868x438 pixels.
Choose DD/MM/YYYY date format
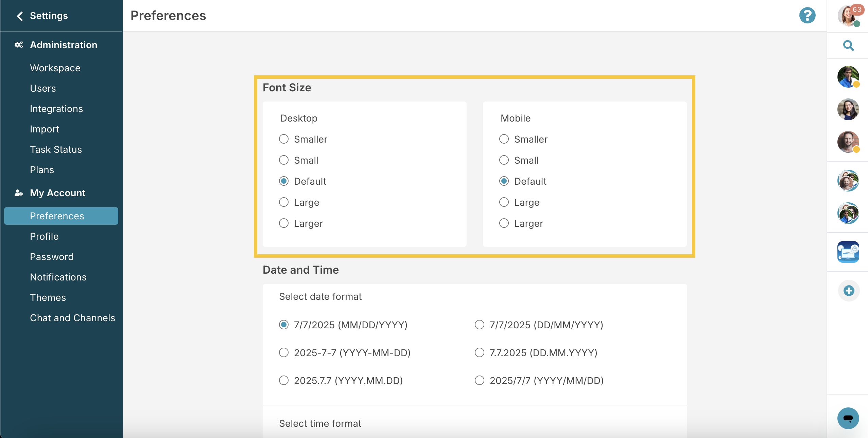(480, 325)
